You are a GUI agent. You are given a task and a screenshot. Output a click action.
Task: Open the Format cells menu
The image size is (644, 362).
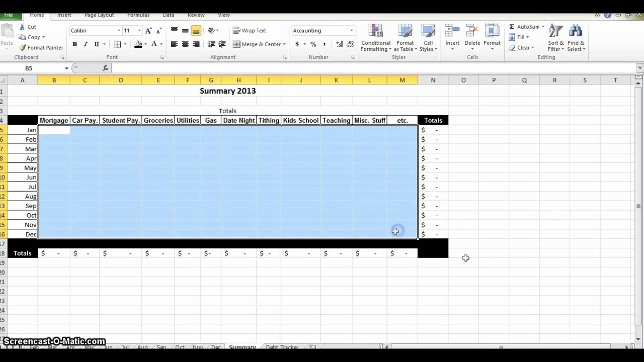point(492,38)
